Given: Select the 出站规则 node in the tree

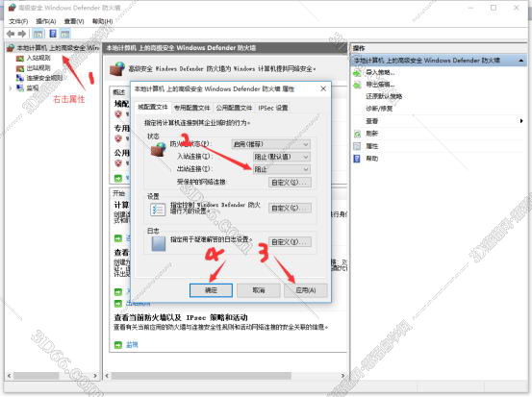Looking at the screenshot, I should (x=38, y=68).
